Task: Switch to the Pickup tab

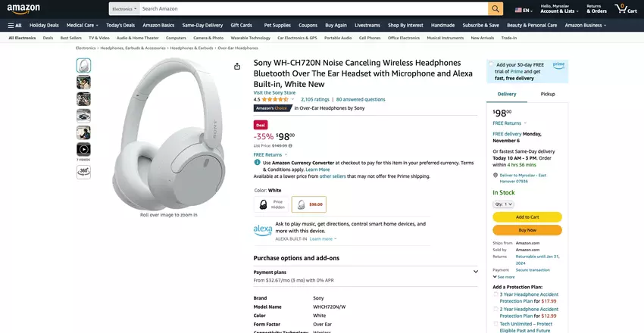Action: [547, 94]
